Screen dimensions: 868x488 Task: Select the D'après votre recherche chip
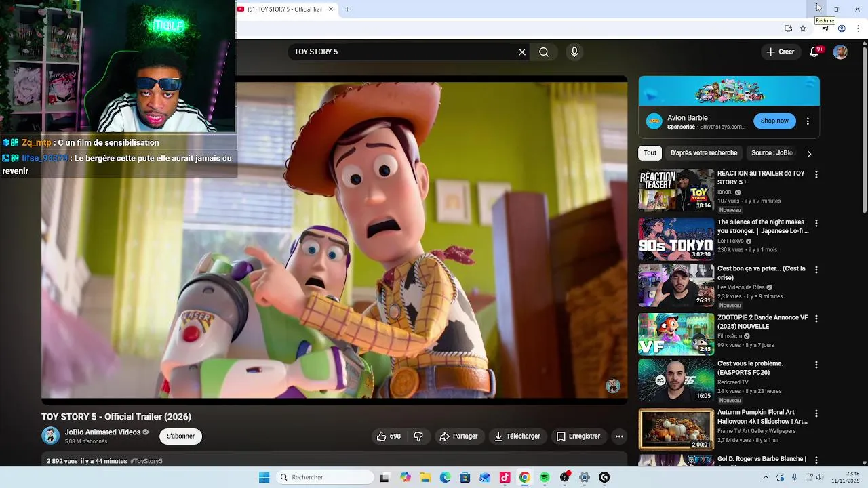tap(704, 153)
